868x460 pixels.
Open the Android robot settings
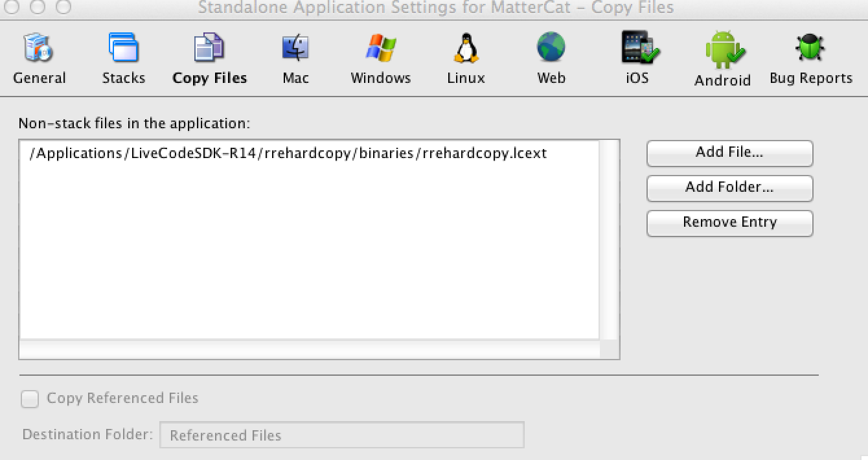[x=722, y=59]
